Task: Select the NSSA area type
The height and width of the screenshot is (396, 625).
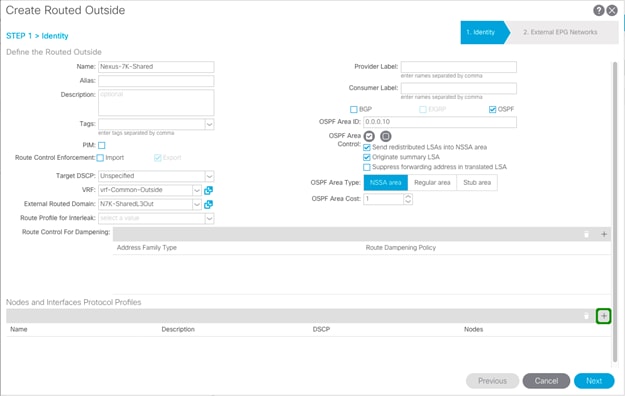Action: point(385,183)
